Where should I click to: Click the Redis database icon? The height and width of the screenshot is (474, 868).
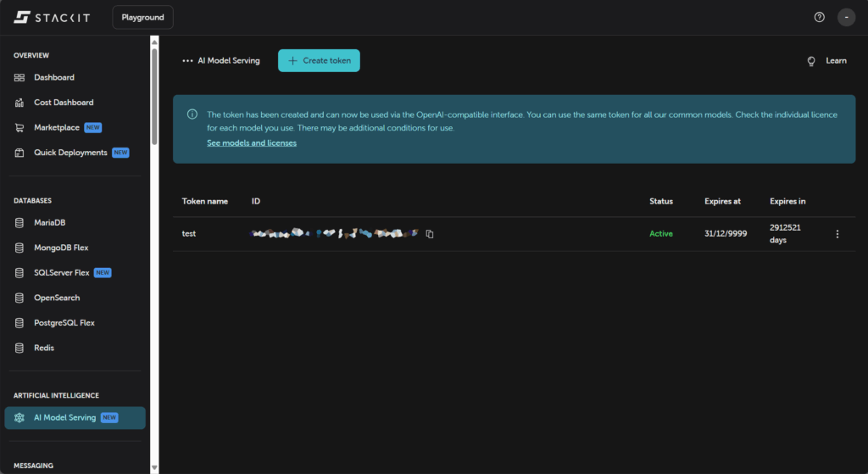19,348
